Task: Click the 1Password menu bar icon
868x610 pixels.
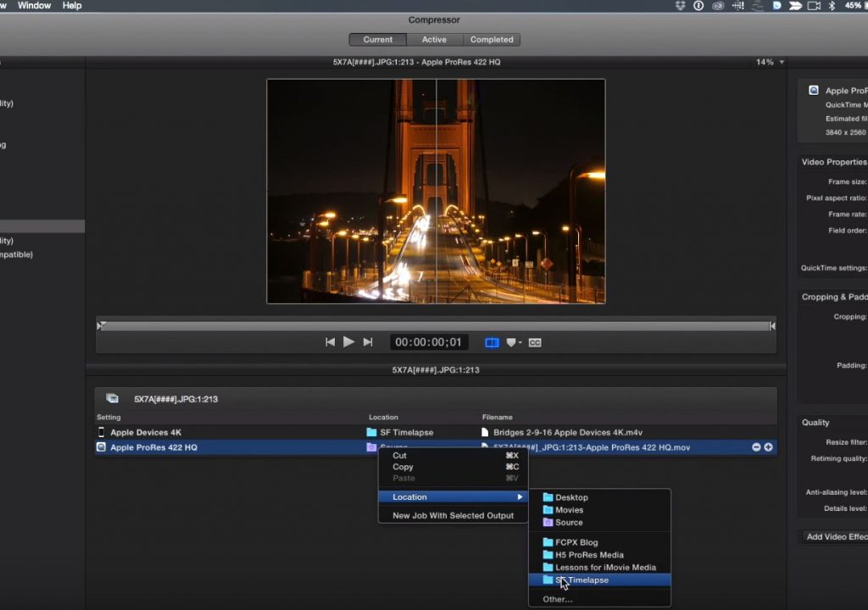Action: (x=698, y=6)
